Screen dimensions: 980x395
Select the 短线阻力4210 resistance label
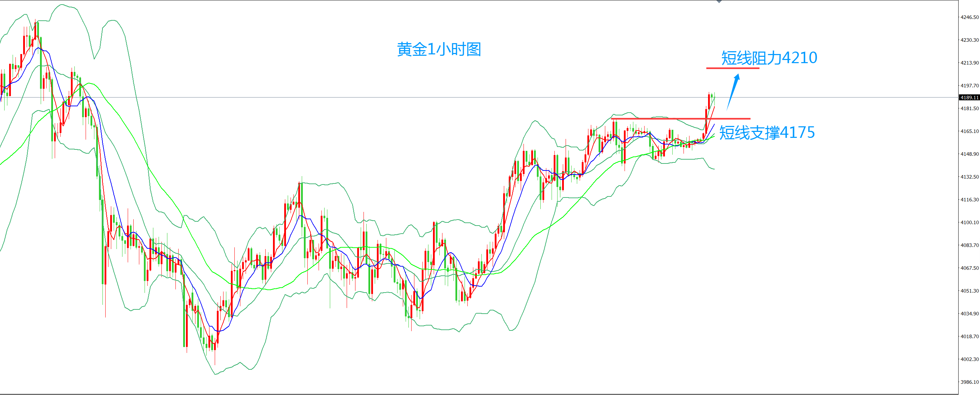(x=769, y=58)
